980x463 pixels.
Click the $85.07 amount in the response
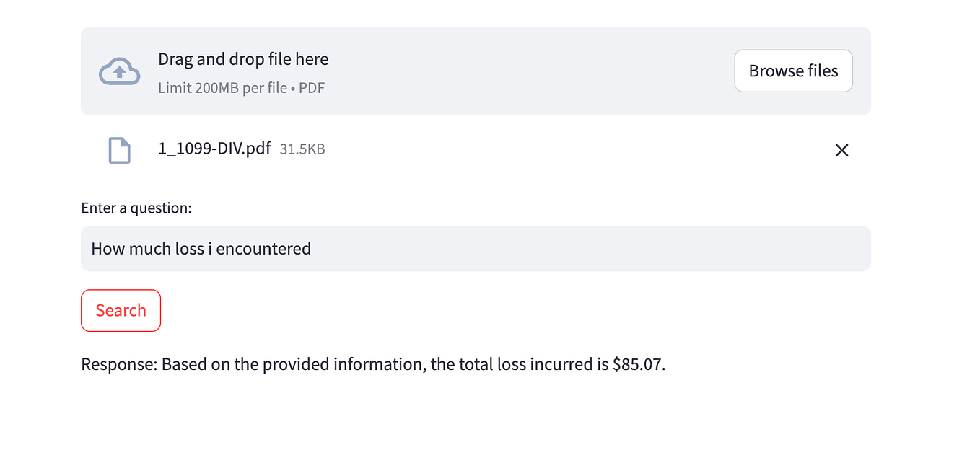[638, 364]
